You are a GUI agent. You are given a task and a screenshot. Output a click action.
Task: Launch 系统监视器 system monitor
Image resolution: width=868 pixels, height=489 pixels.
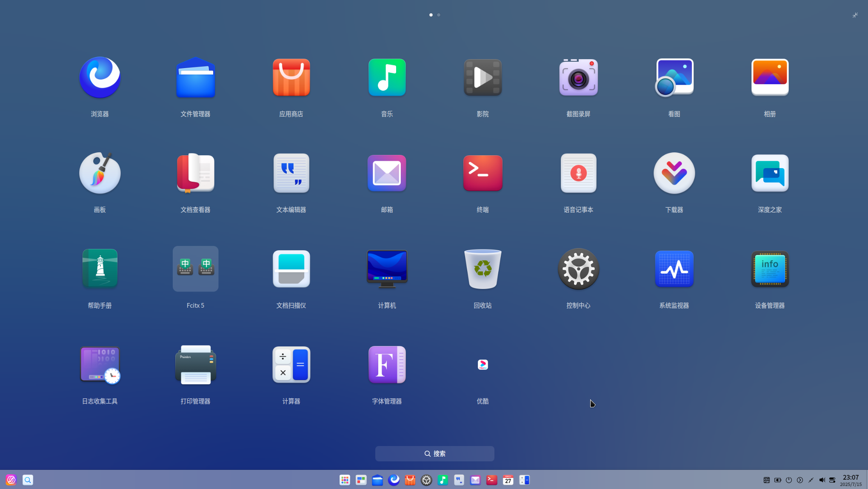point(674,269)
